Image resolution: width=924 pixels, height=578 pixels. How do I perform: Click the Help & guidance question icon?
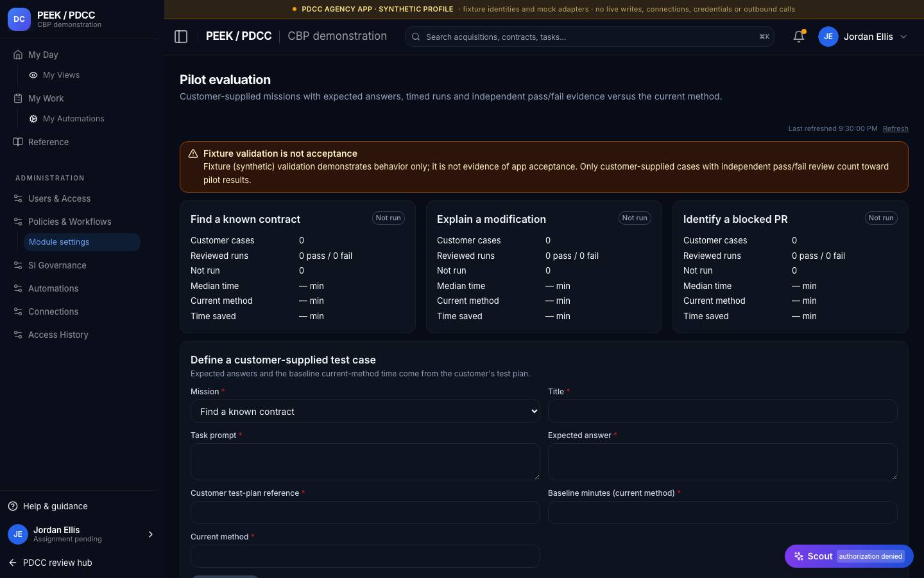point(13,506)
